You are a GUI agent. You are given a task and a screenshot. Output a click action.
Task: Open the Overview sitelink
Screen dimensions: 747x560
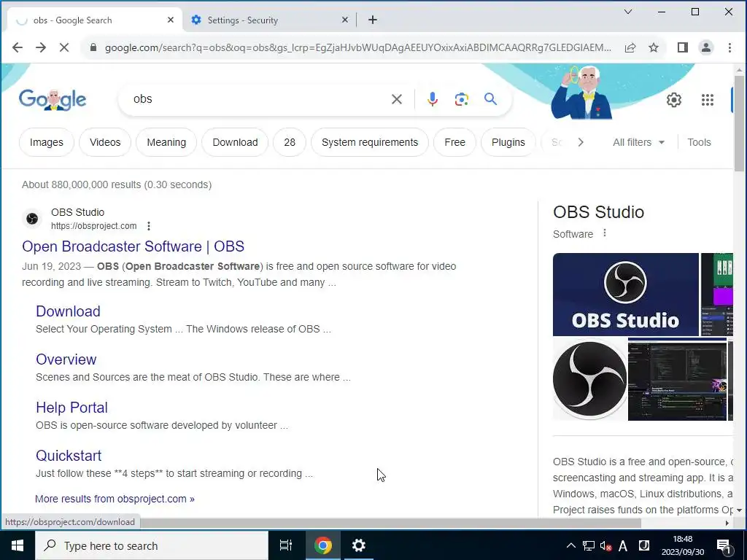(x=66, y=359)
